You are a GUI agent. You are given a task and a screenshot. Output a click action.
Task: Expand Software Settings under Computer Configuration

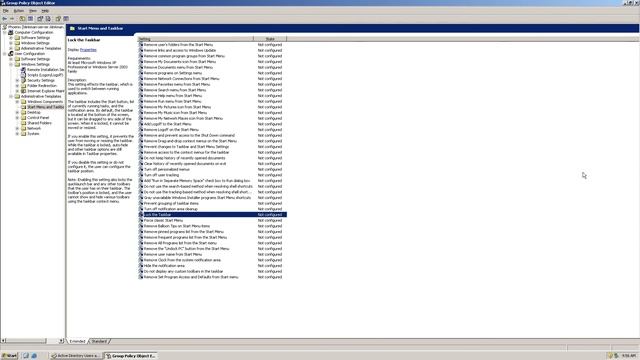[x=11, y=38]
